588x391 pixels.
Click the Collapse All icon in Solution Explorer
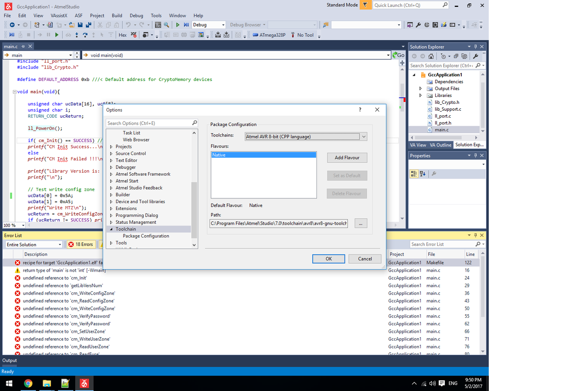click(x=456, y=56)
